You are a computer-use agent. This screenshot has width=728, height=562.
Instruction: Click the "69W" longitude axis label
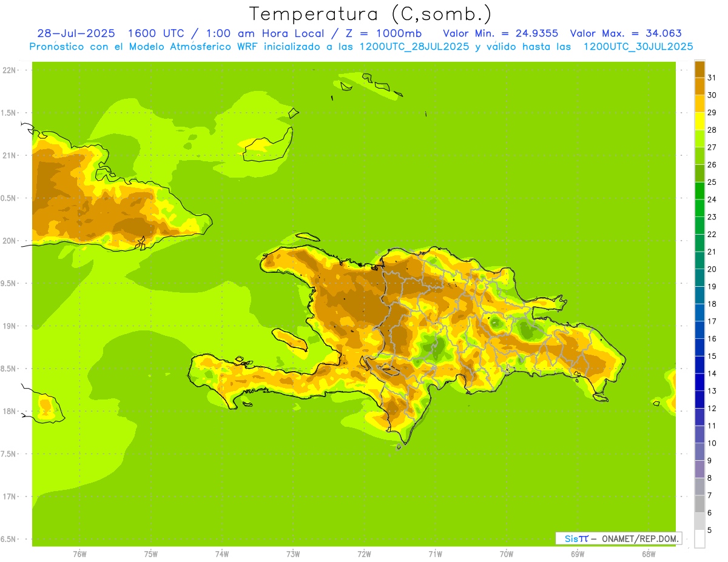(578, 554)
